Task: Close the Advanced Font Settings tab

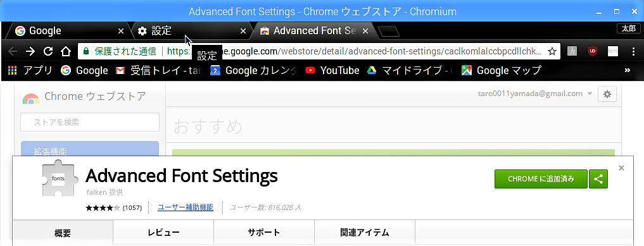Action: (x=365, y=31)
